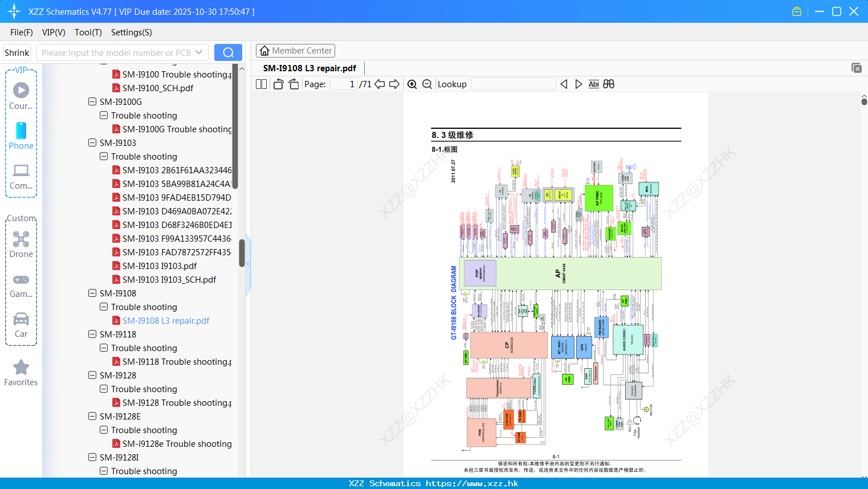Collapse Trouble shooting under SM-I9103
This screenshot has width=868, height=489.
(104, 157)
